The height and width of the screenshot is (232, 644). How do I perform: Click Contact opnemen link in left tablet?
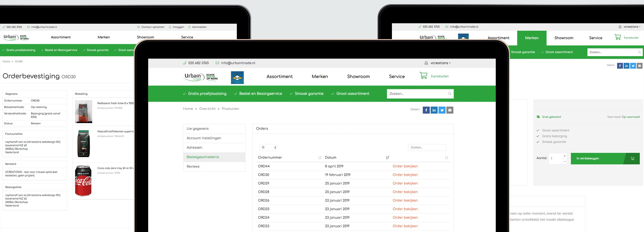click(x=153, y=27)
